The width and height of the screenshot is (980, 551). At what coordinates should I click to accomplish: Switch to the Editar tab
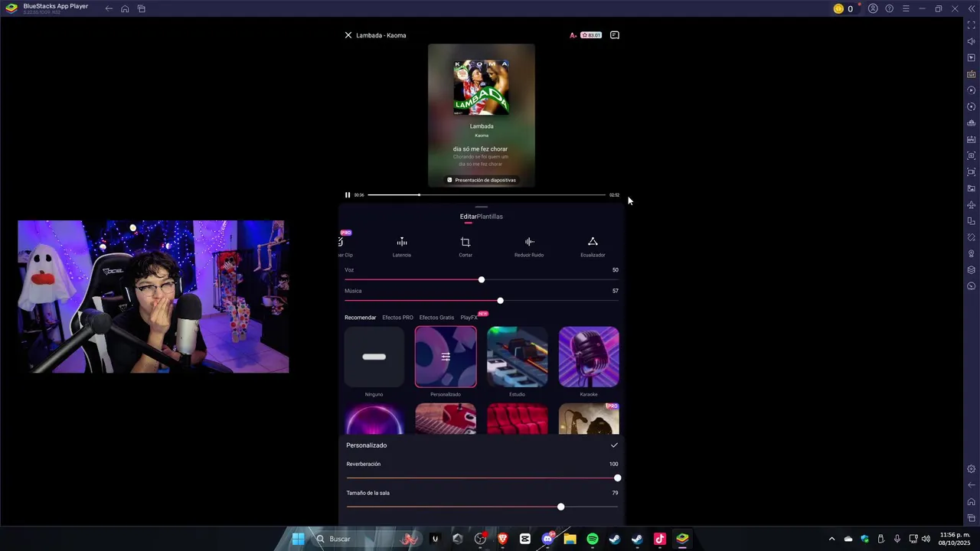pyautogui.click(x=468, y=217)
